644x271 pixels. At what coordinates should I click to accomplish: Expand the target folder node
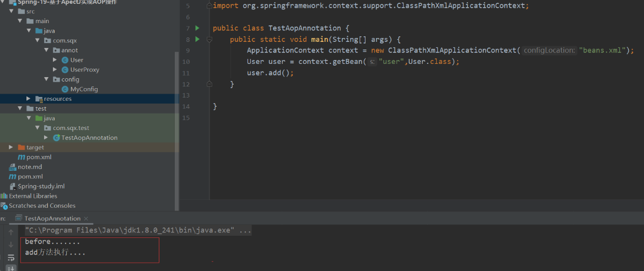(x=10, y=148)
